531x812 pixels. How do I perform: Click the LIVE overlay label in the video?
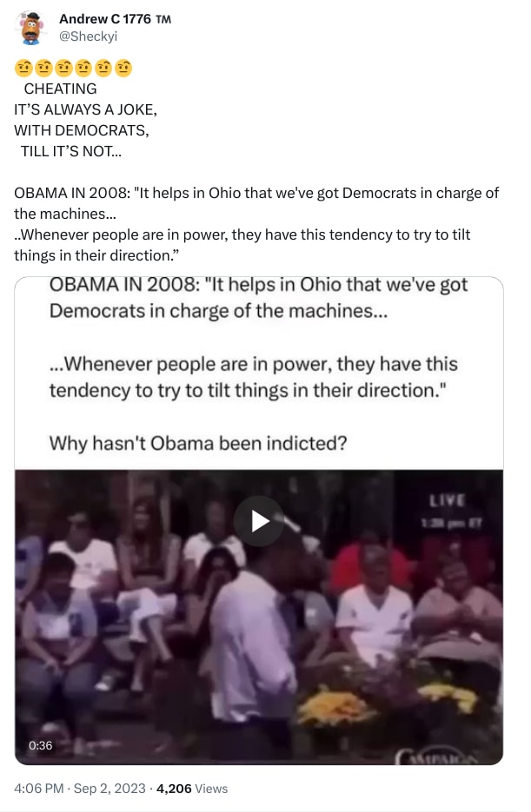coord(447,500)
